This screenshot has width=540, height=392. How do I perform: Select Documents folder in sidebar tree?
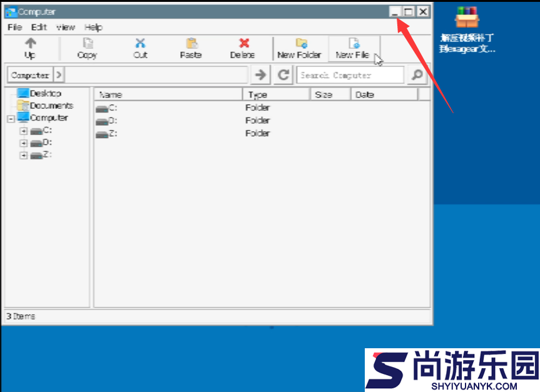[x=51, y=106]
